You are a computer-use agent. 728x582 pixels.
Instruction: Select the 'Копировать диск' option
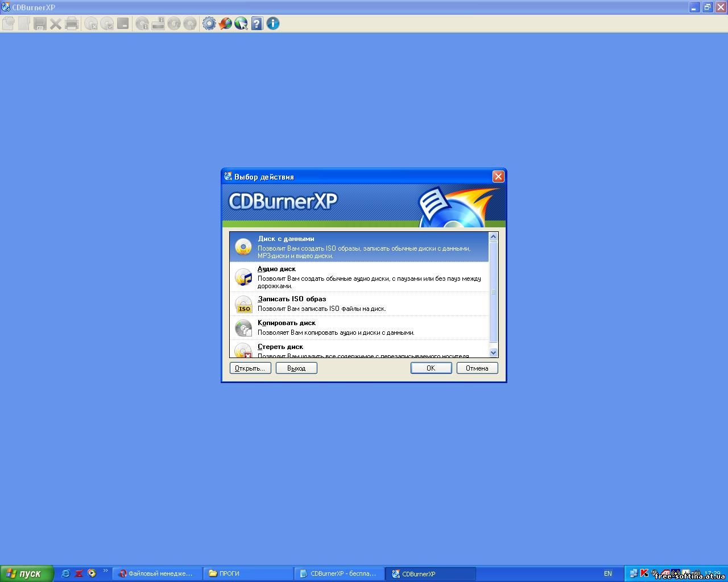click(359, 328)
